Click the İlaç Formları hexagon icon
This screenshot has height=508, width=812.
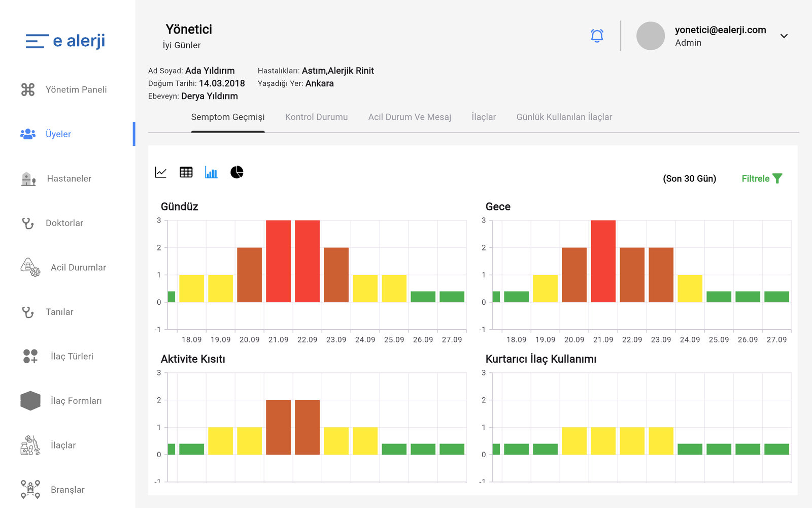click(x=30, y=401)
